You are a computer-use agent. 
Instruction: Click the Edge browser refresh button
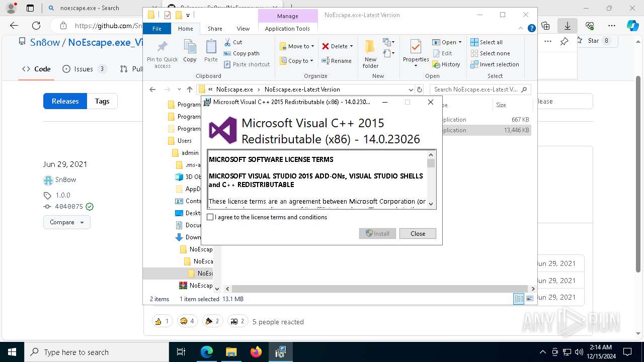36,26
